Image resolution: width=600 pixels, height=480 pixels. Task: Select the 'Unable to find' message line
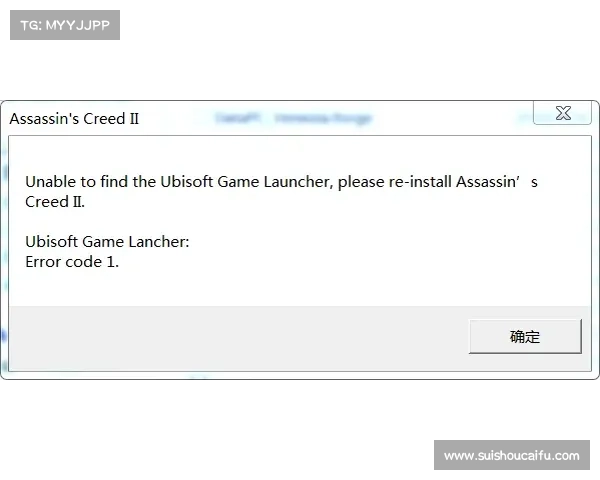pyautogui.click(x=281, y=182)
